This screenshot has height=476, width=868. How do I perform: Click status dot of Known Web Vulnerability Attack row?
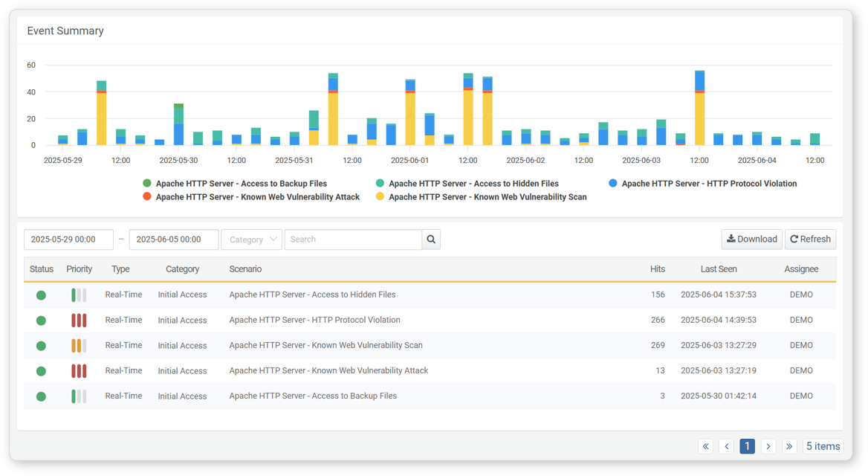[41, 371]
